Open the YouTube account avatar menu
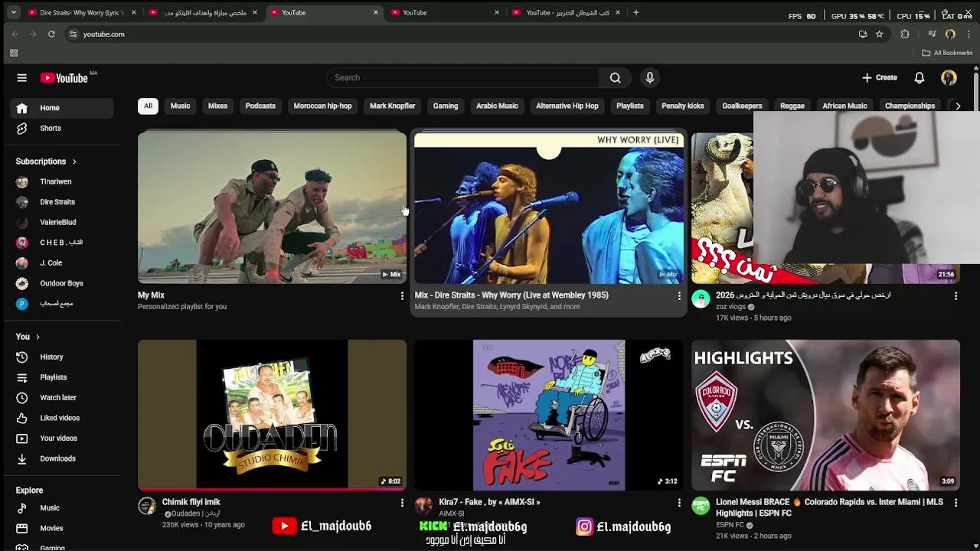 949,77
